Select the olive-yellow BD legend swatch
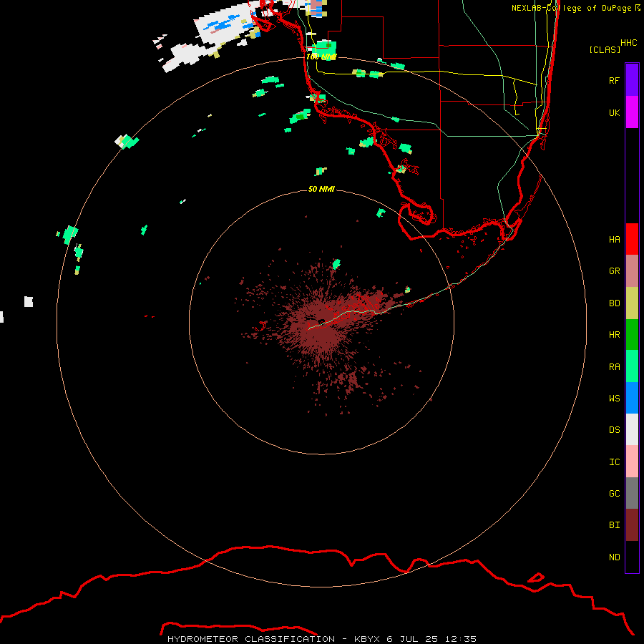 point(632,303)
